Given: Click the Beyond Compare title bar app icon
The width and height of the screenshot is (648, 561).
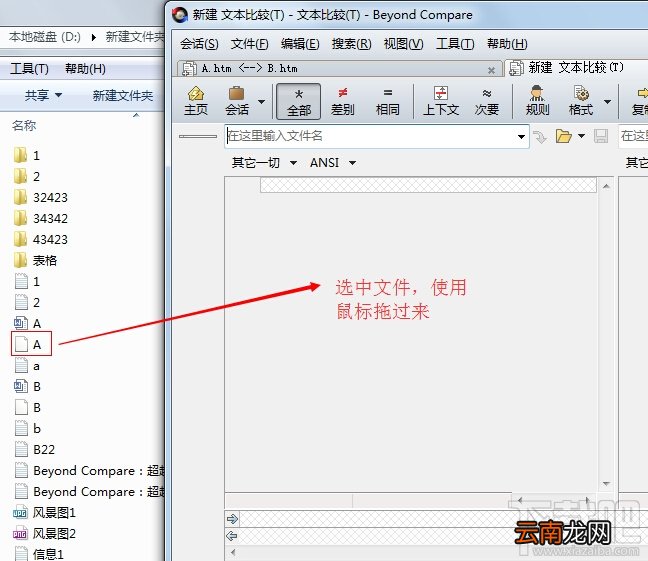Looking at the screenshot, I should click(180, 15).
